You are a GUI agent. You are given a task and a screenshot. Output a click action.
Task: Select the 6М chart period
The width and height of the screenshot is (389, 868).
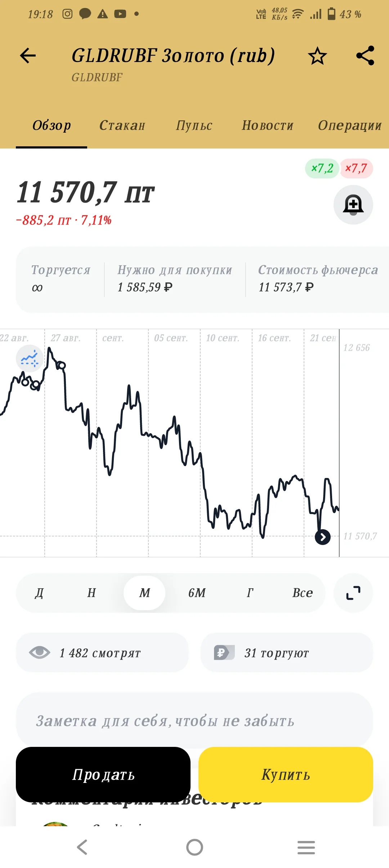click(x=197, y=593)
